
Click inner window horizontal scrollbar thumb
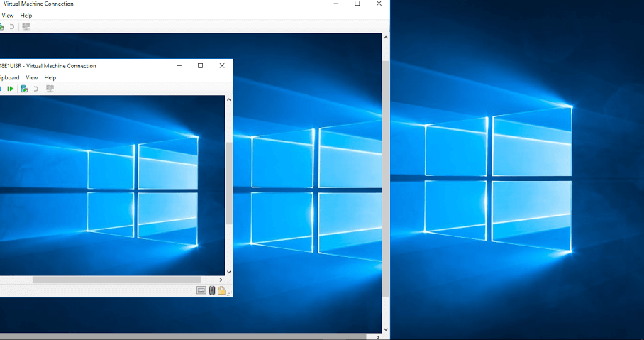[x=117, y=280]
